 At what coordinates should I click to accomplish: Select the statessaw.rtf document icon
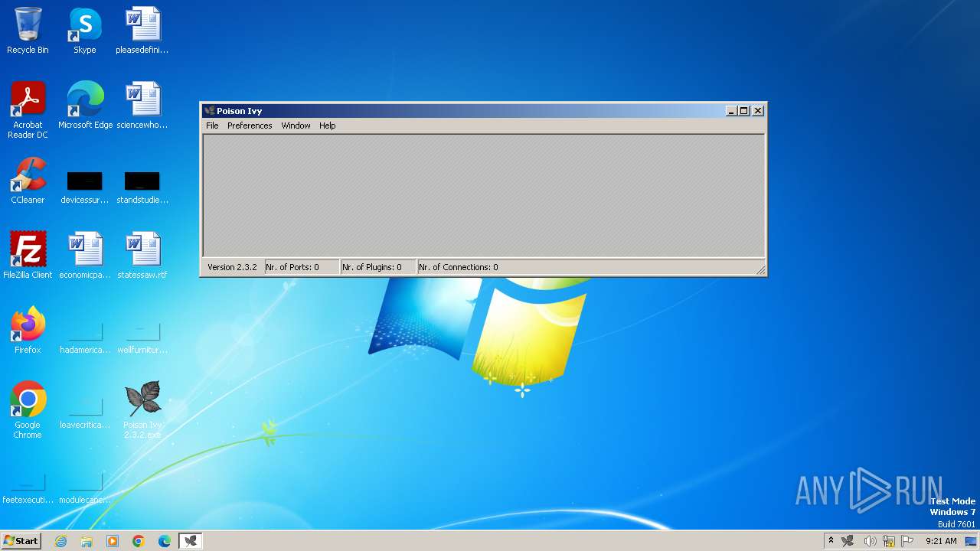(142, 256)
